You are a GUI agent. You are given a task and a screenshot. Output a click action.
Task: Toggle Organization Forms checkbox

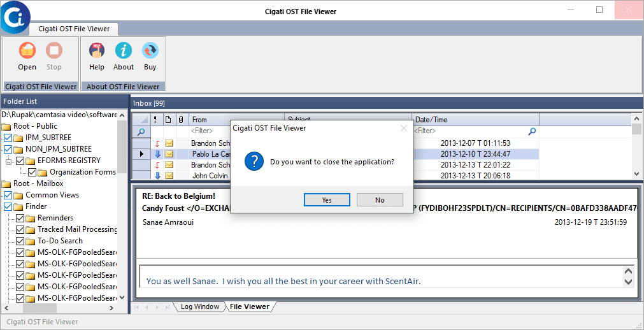(x=32, y=172)
